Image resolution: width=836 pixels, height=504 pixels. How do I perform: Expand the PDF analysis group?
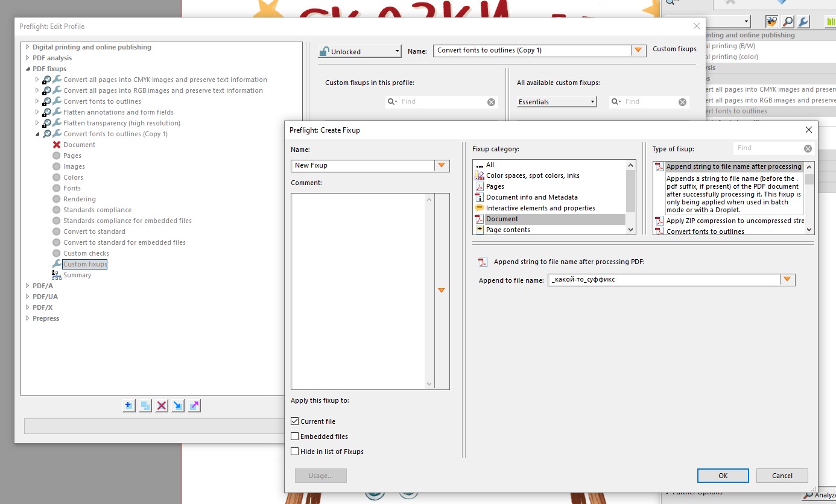pos(27,58)
